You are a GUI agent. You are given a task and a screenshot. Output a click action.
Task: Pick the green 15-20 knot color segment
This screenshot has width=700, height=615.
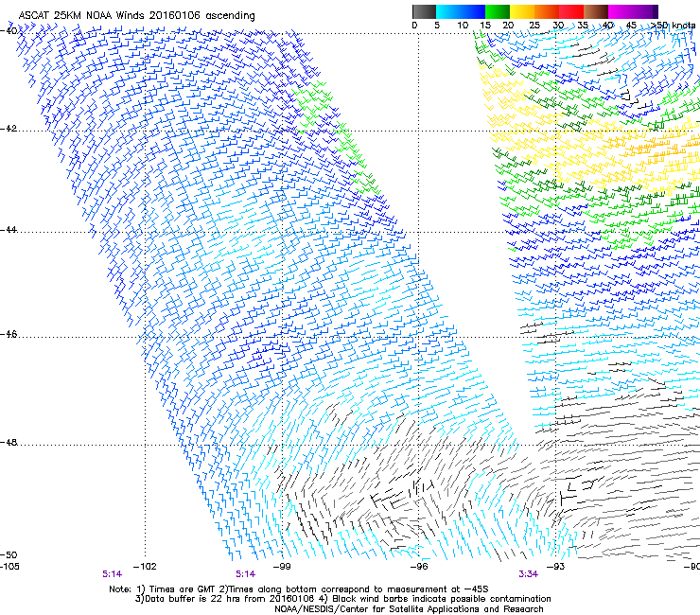pyautogui.click(x=498, y=11)
